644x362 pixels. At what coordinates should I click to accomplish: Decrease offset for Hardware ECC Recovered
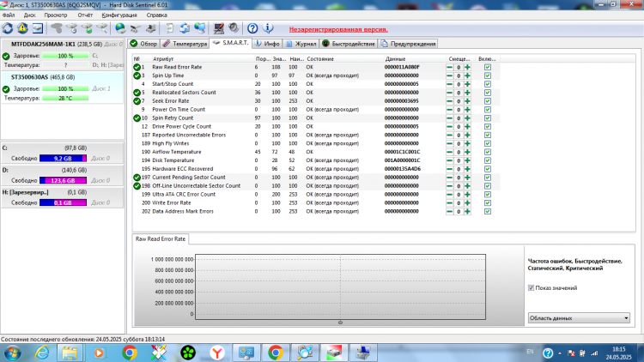coord(450,169)
